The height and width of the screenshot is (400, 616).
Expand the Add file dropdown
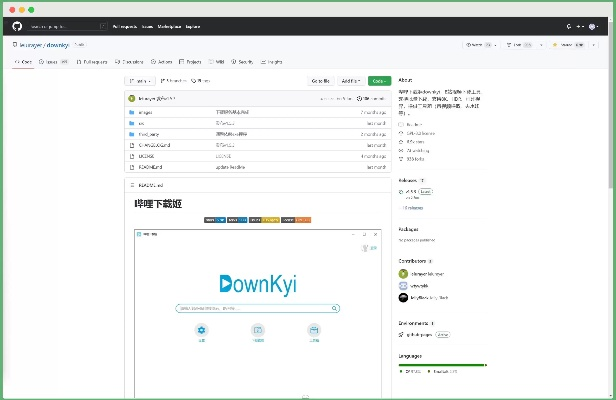tap(350, 80)
